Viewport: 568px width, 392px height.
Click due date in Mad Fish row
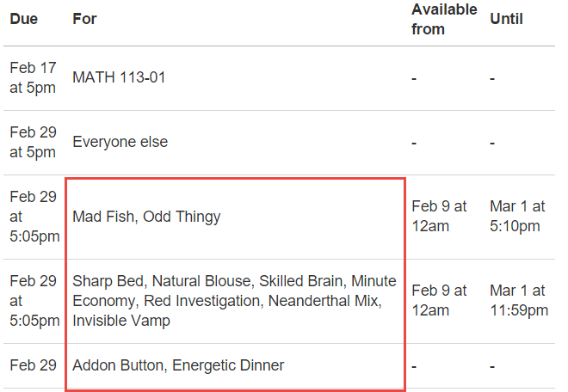tap(34, 216)
